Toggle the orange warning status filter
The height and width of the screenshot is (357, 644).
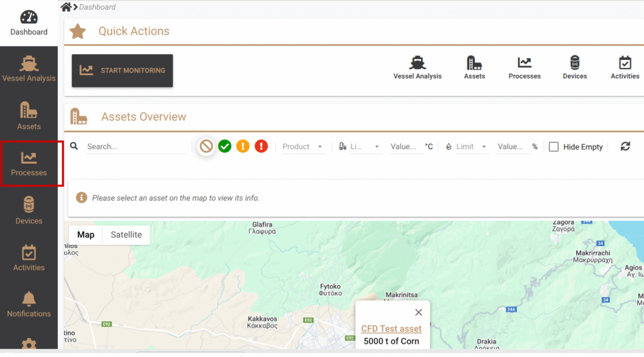pyautogui.click(x=243, y=147)
